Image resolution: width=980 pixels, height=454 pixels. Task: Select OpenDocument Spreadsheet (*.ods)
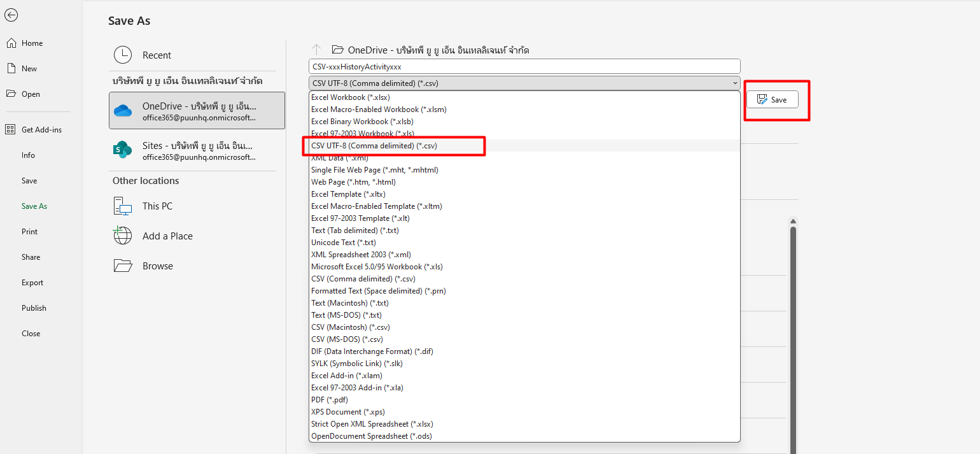tap(524, 436)
